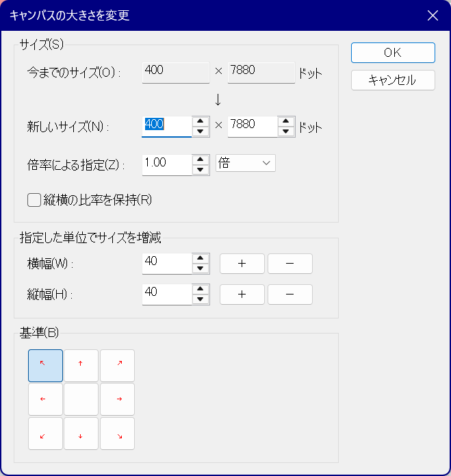Increment the new width spinner up
This screenshot has height=476, width=451.
pyautogui.click(x=200, y=121)
